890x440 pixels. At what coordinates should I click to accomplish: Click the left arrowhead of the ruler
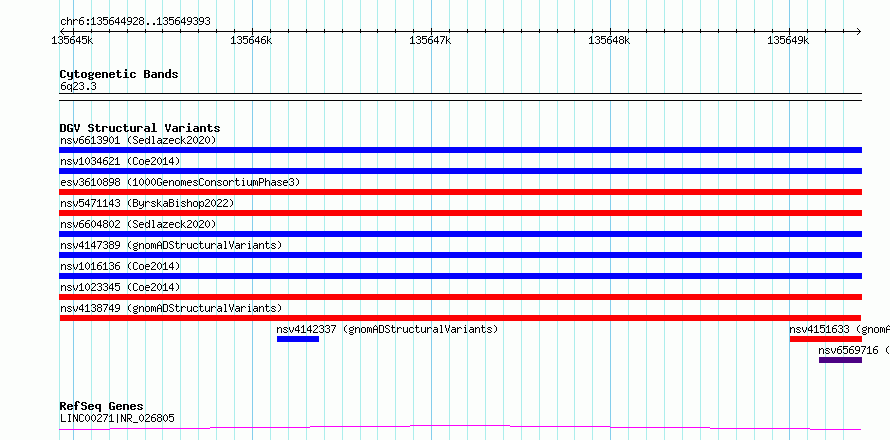pos(63,31)
